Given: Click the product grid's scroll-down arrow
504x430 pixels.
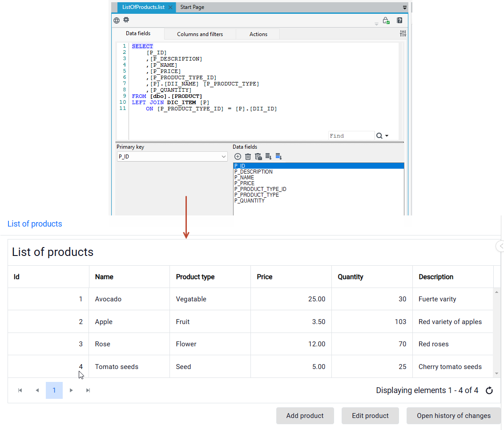Looking at the screenshot, I should 496,373.
